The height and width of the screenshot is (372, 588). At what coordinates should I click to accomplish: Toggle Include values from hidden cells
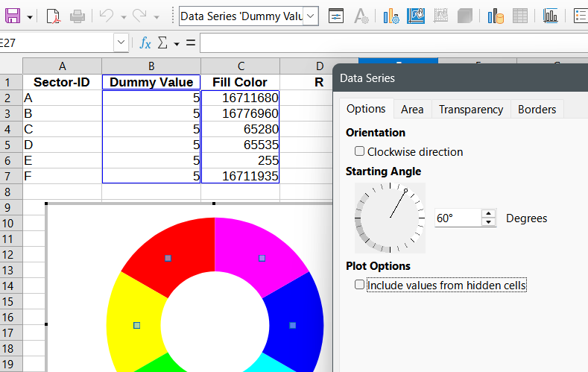(360, 285)
